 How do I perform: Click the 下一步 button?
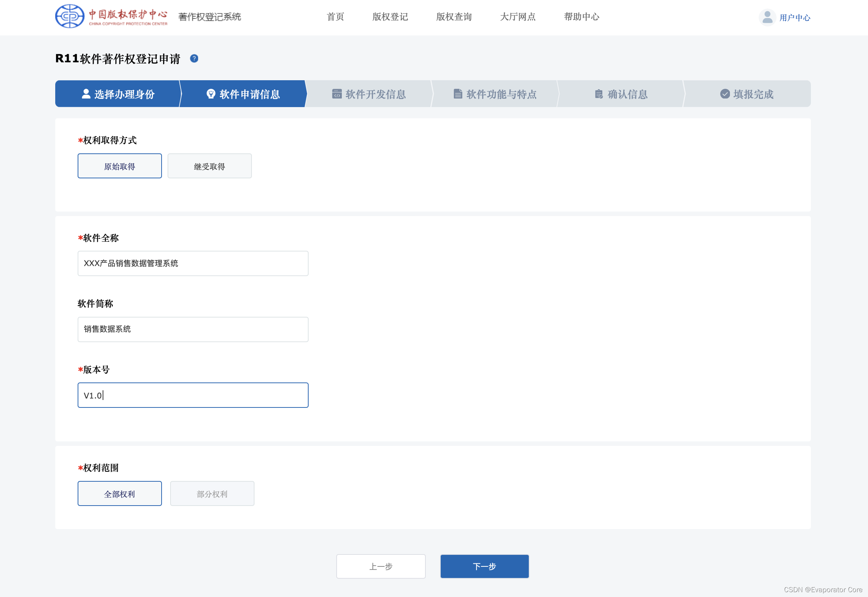(484, 566)
